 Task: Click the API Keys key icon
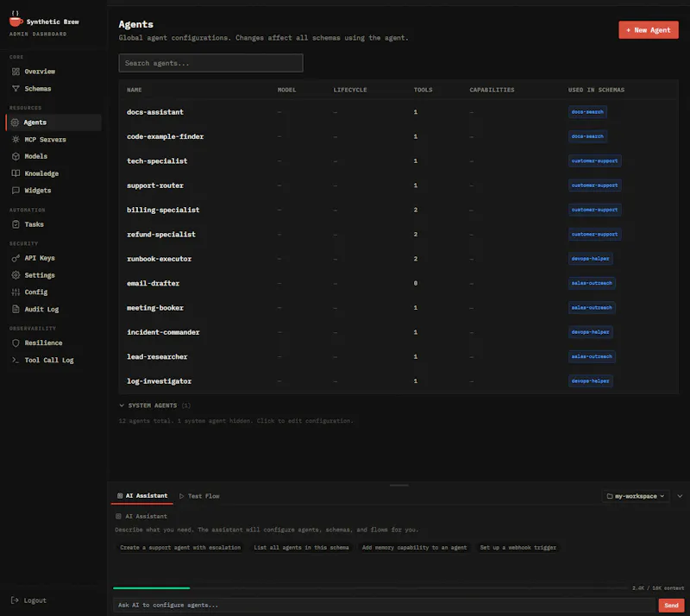[x=16, y=258]
